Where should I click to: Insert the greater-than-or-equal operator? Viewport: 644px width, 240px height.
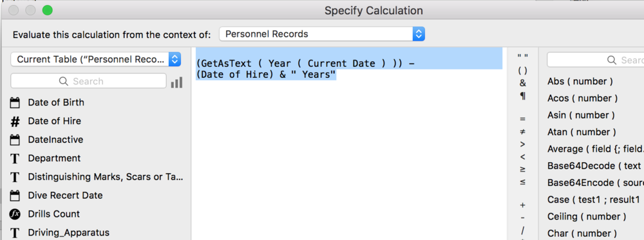tap(522, 169)
